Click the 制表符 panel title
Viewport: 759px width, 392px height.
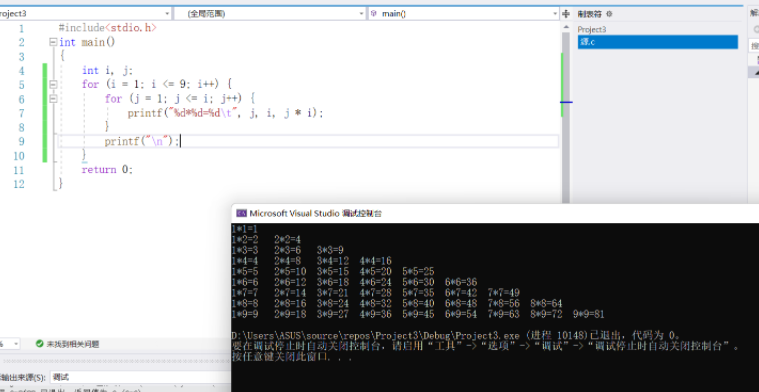[x=590, y=14]
